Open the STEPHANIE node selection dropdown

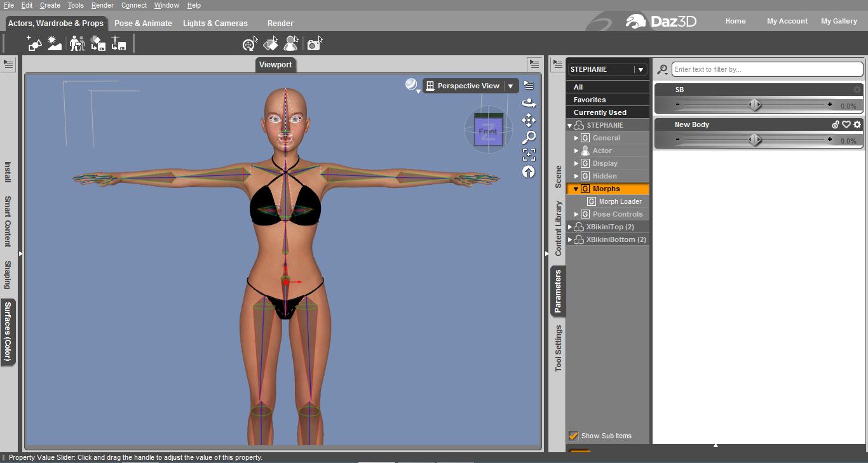[x=641, y=69]
